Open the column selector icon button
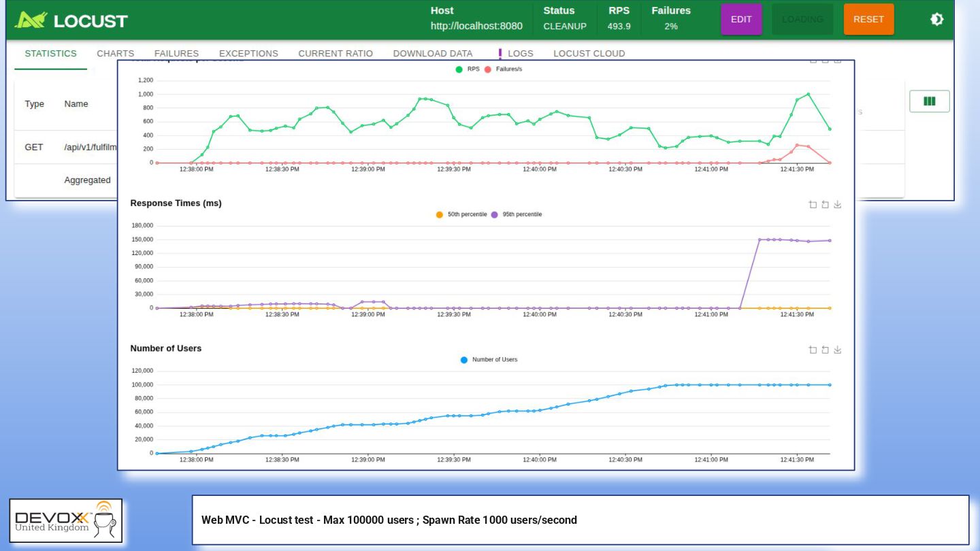 [929, 101]
